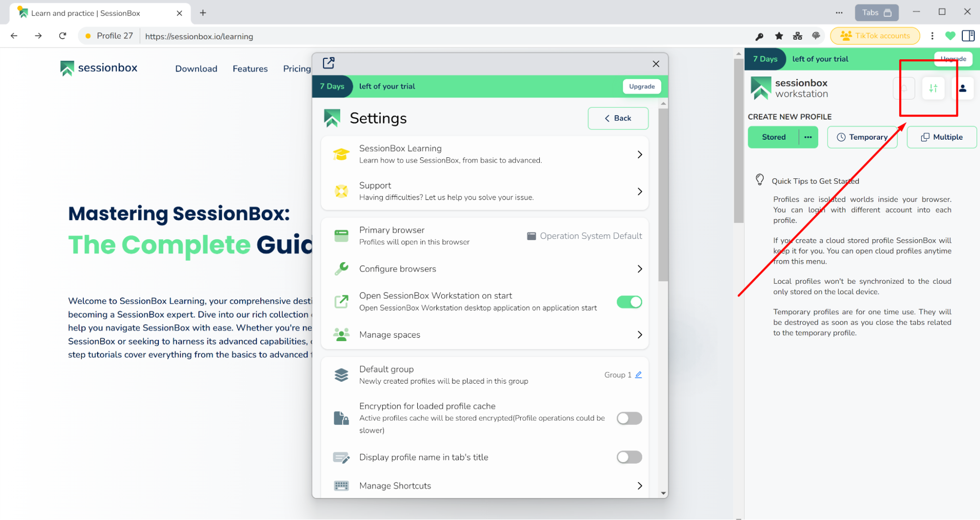This screenshot has height=520, width=980.
Task: Expand the Manage Shortcuts chevron
Action: (x=639, y=486)
